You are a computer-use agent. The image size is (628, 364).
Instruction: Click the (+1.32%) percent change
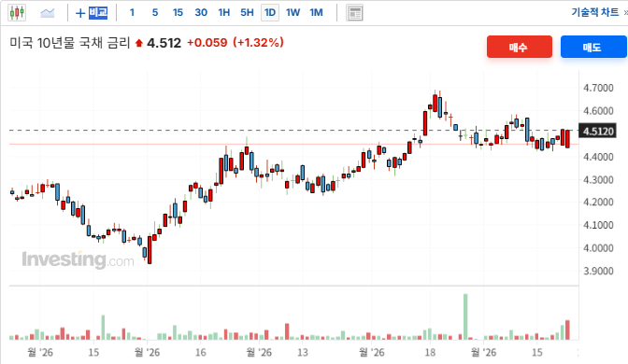pos(258,42)
